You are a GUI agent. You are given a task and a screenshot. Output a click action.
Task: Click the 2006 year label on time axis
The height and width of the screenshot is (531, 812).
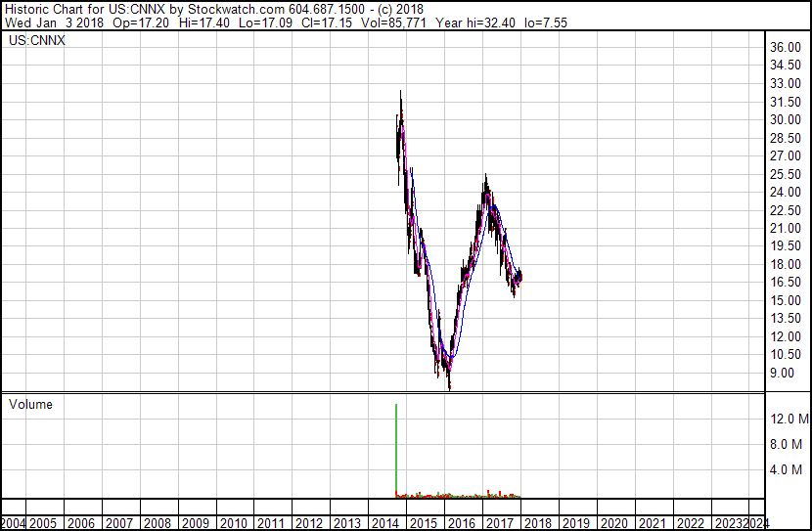click(x=82, y=523)
